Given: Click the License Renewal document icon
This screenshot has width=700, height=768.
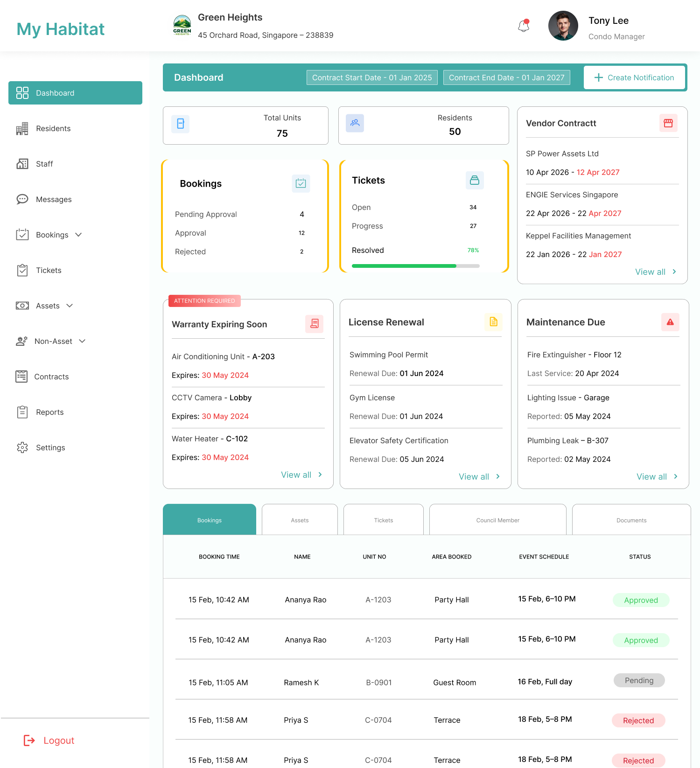Looking at the screenshot, I should pyautogui.click(x=493, y=321).
